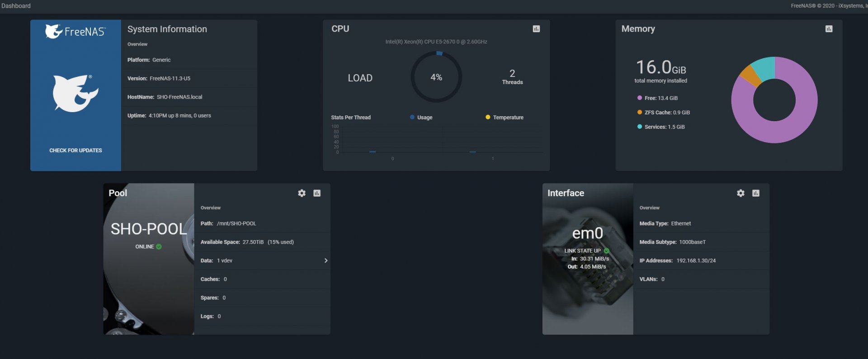This screenshot has width=868, height=359.
Task: Open Interface reports chart icon
Action: (x=756, y=193)
